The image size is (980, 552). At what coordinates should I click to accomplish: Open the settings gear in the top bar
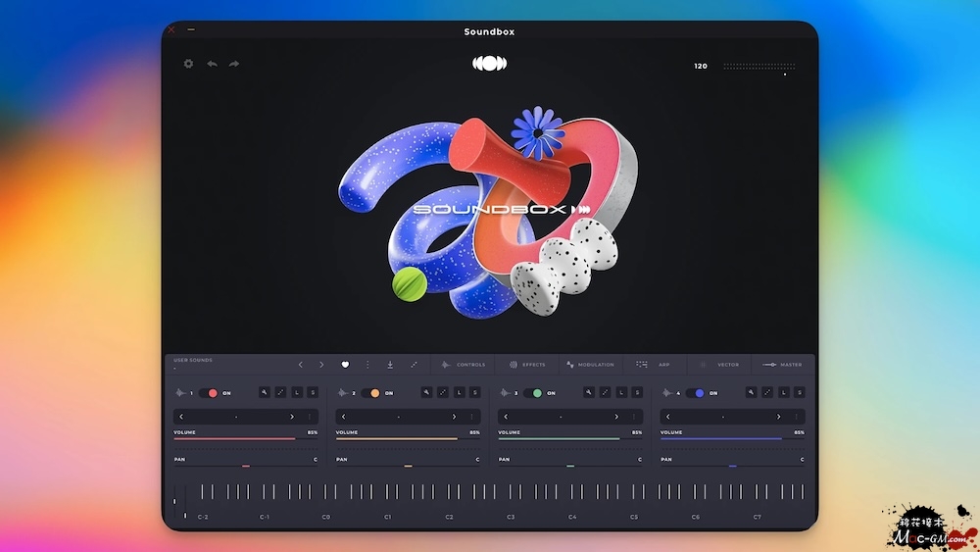tap(189, 64)
